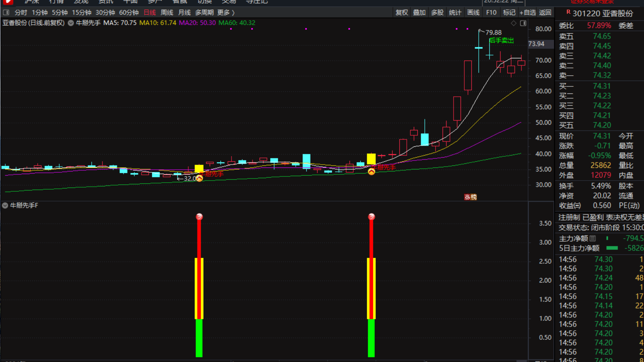The width and height of the screenshot is (644, 362).
Task: Click the MA20: 50.30 label
Action: (x=197, y=23)
